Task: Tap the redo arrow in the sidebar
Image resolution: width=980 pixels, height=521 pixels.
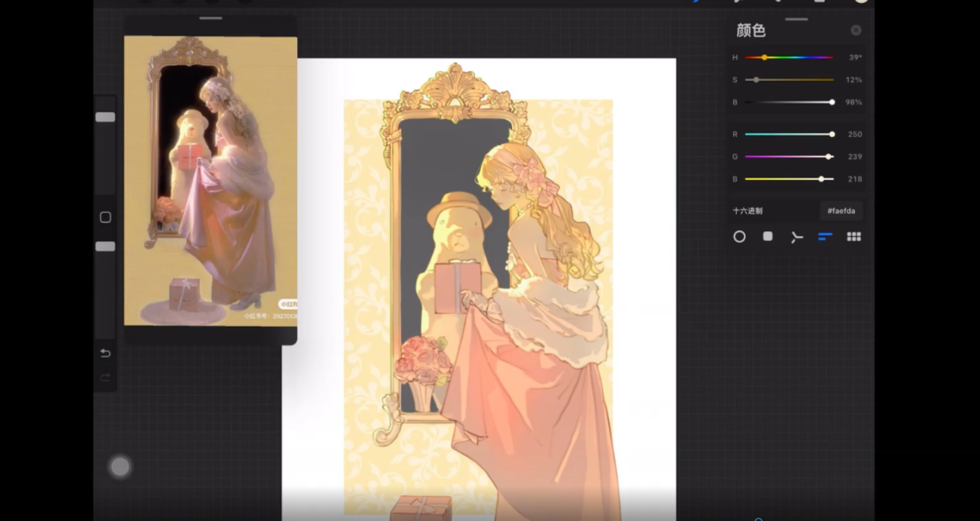Action: pos(106,377)
